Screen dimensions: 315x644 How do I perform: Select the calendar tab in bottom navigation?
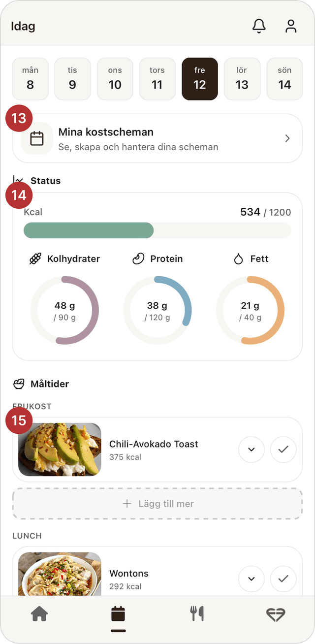point(118,614)
